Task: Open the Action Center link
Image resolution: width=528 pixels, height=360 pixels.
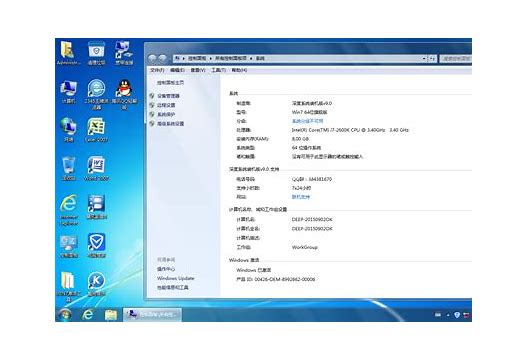Action: tap(166, 269)
